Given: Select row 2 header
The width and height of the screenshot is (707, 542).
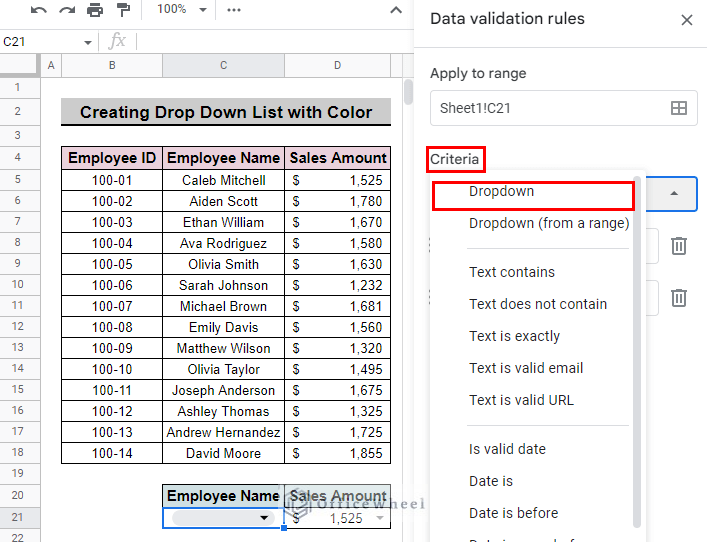Looking at the screenshot, I should (x=18, y=111).
